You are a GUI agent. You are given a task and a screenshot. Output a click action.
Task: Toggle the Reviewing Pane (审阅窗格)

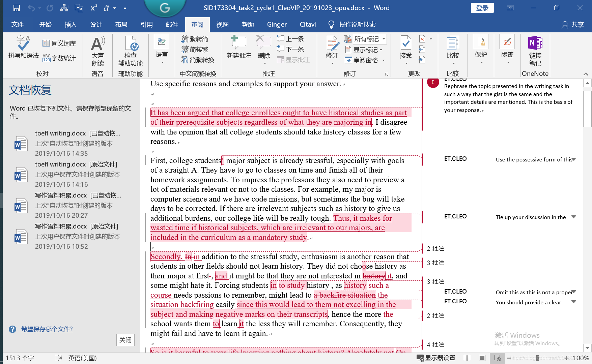361,60
